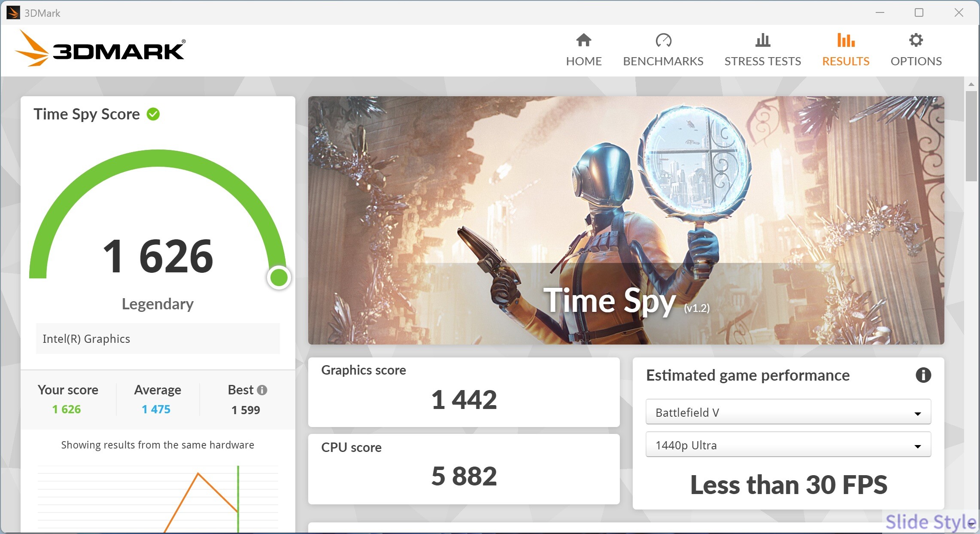Click the Time Spy banner image
The image size is (980, 534).
click(x=626, y=220)
